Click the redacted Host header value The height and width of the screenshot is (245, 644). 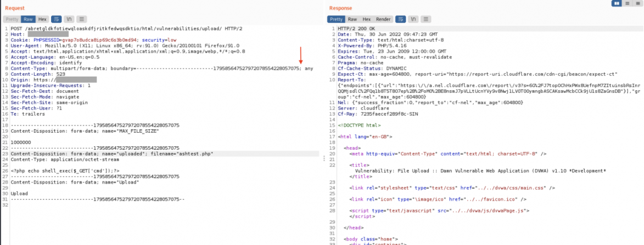(x=48, y=35)
